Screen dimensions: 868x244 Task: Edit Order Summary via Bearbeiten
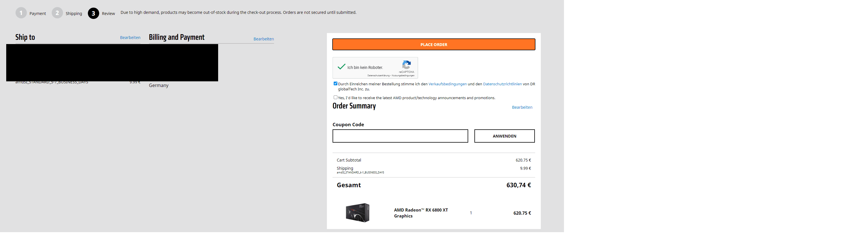522,107
